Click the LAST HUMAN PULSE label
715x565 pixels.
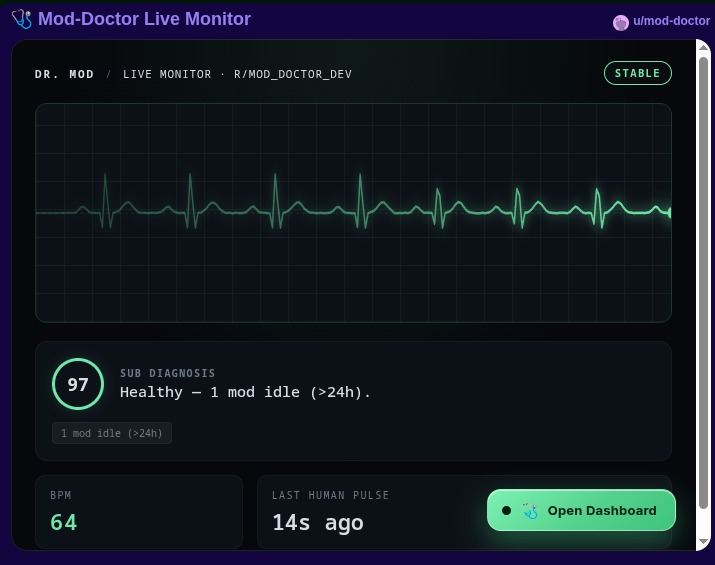[x=331, y=495]
